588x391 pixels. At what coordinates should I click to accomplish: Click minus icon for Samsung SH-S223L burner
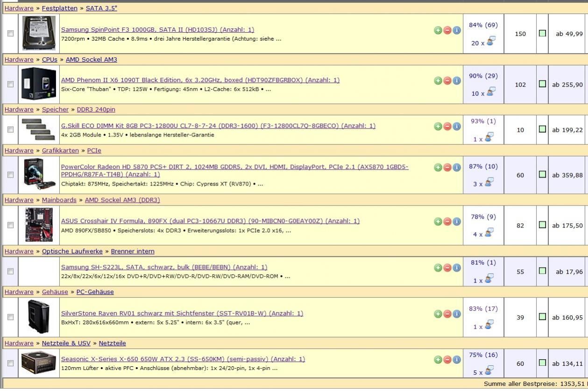pos(447,268)
